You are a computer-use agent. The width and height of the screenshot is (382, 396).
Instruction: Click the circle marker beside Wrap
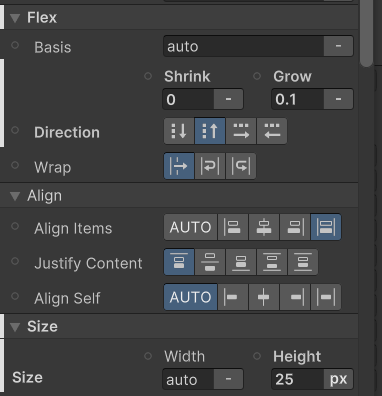15,165
